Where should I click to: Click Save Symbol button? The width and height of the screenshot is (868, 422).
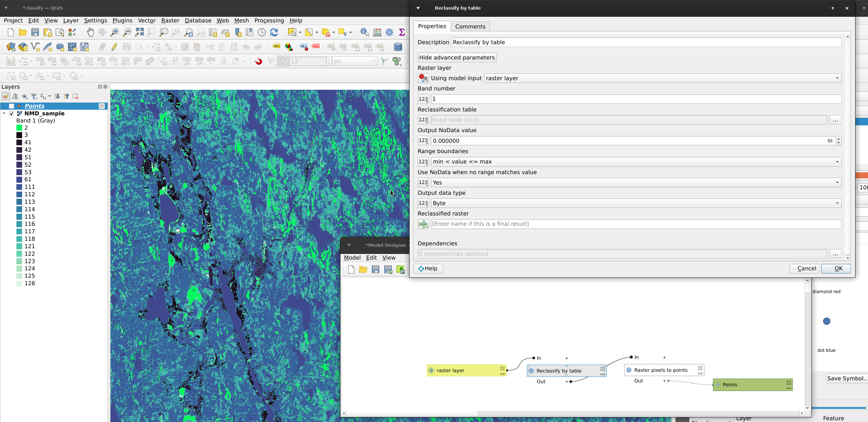click(x=847, y=379)
